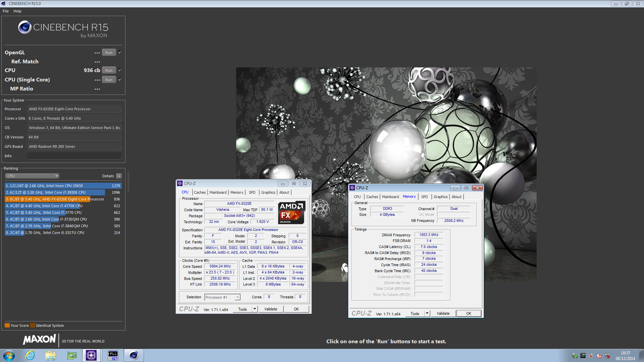Viewport: 644px width, 362px height.
Task: Click Validate in left CPU-Z window
Action: point(271,309)
